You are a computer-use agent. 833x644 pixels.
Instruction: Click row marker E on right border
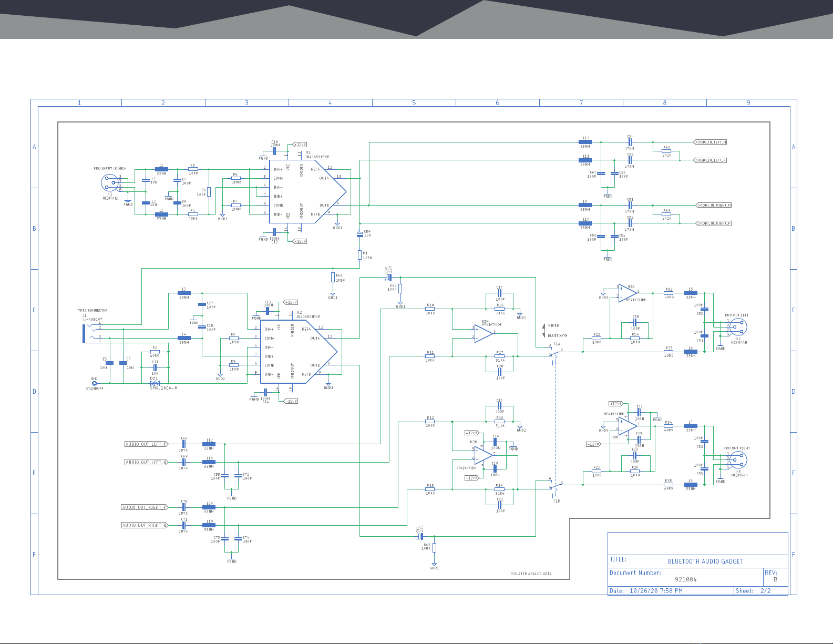pyautogui.click(x=794, y=473)
